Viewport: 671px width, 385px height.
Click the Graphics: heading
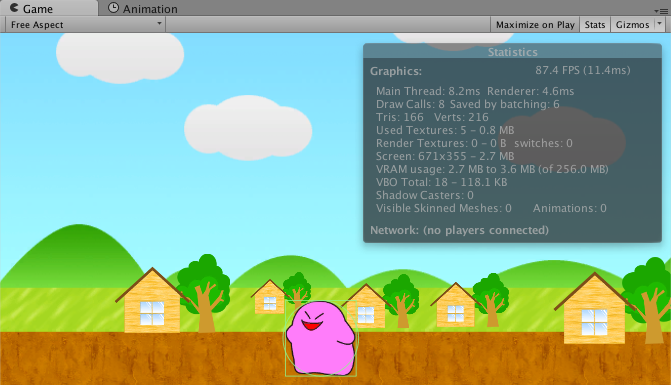[396, 71]
